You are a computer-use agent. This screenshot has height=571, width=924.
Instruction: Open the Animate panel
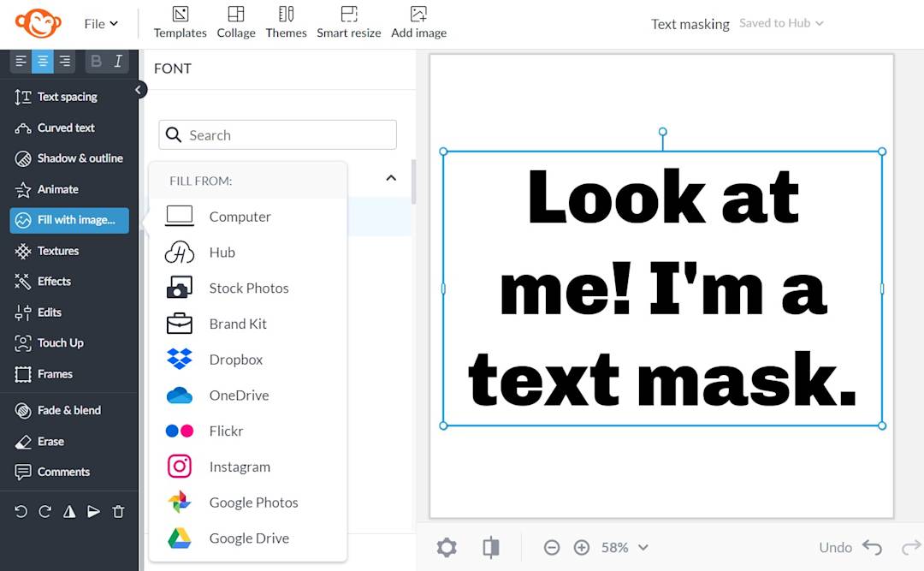pyautogui.click(x=46, y=189)
